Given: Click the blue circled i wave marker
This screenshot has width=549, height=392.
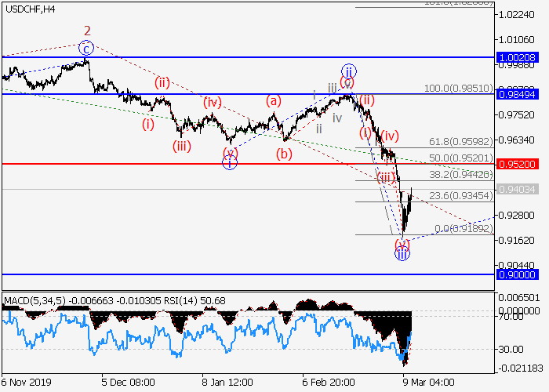Looking at the screenshot, I should (x=229, y=163).
